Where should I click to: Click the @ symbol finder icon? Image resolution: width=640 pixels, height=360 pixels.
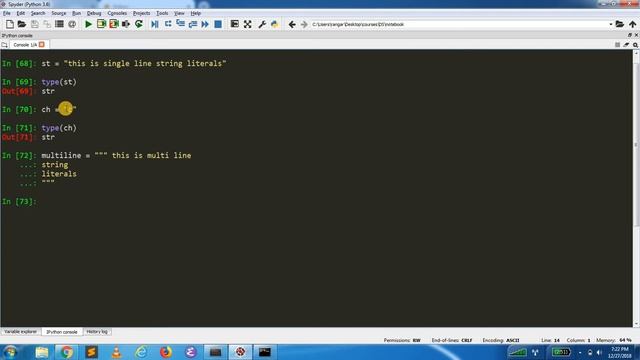coord(72,24)
